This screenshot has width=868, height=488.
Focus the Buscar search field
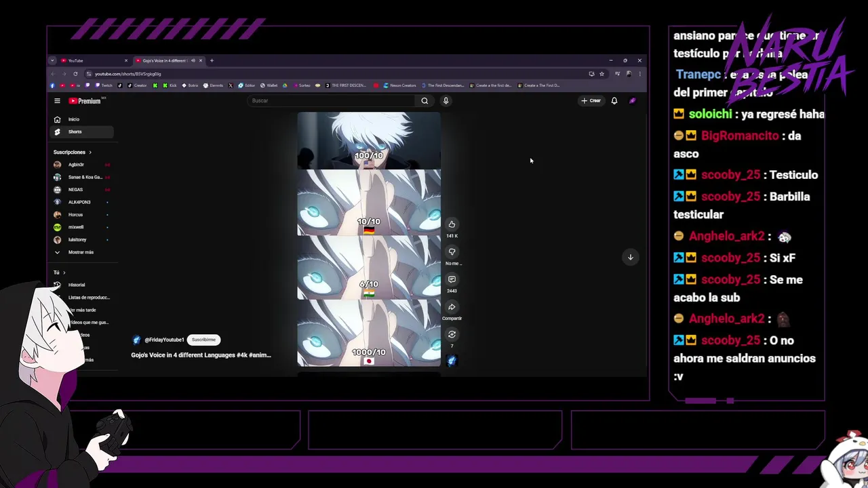click(x=332, y=100)
